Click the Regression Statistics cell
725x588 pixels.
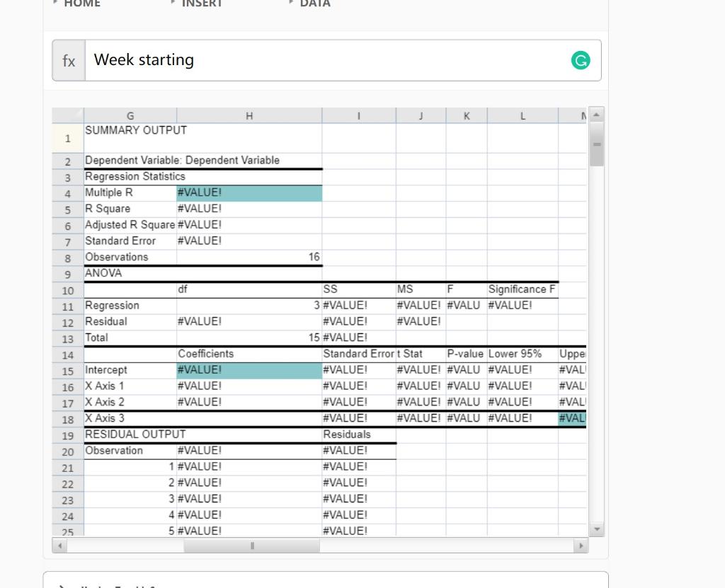point(130,177)
